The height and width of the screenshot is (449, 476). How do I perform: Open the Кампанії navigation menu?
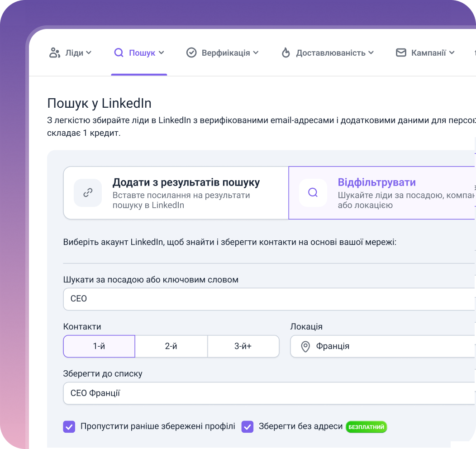[425, 53]
